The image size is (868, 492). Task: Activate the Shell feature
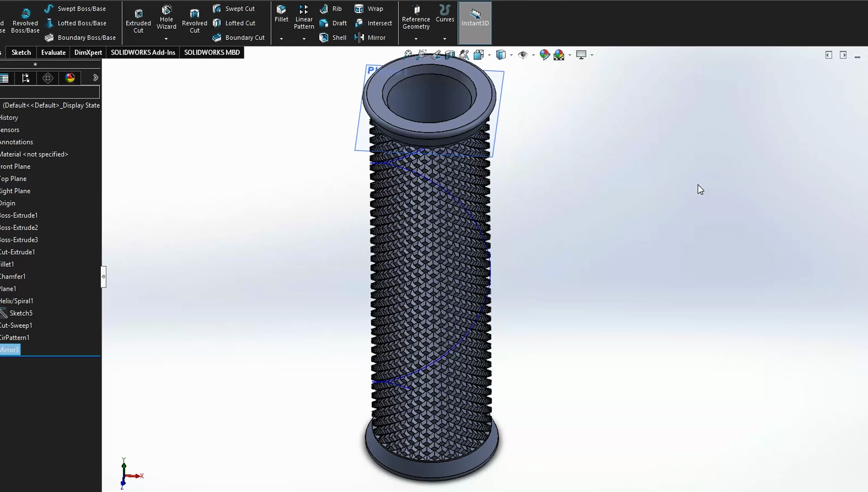click(x=332, y=37)
